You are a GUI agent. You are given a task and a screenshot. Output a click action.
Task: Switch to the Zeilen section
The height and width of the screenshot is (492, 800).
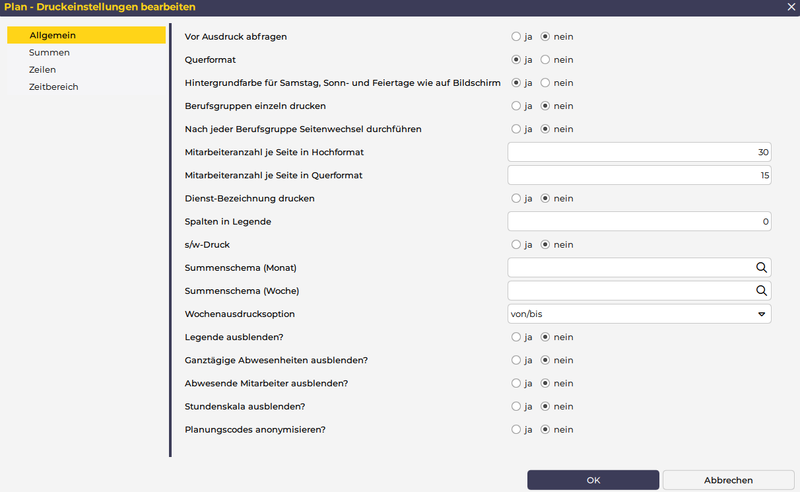pos(43,70)
